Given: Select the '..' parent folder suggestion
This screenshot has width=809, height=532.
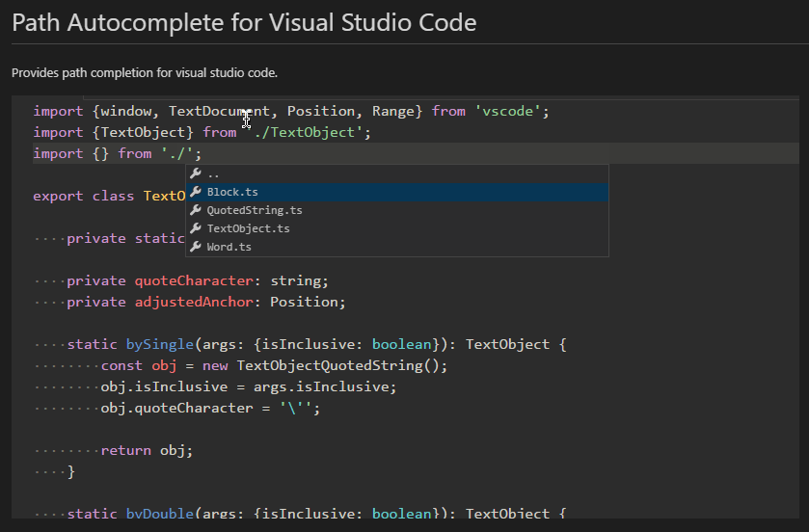Looking at the screenshot, I should coord(396,174).
